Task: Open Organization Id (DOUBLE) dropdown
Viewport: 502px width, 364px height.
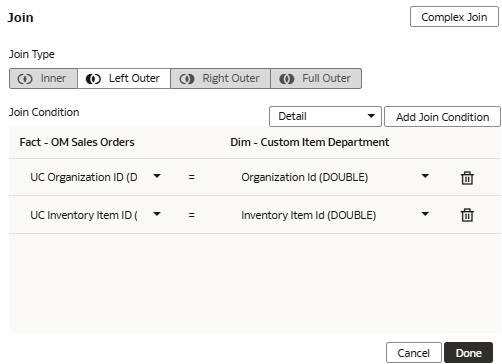Action: [x=425, y=176]
